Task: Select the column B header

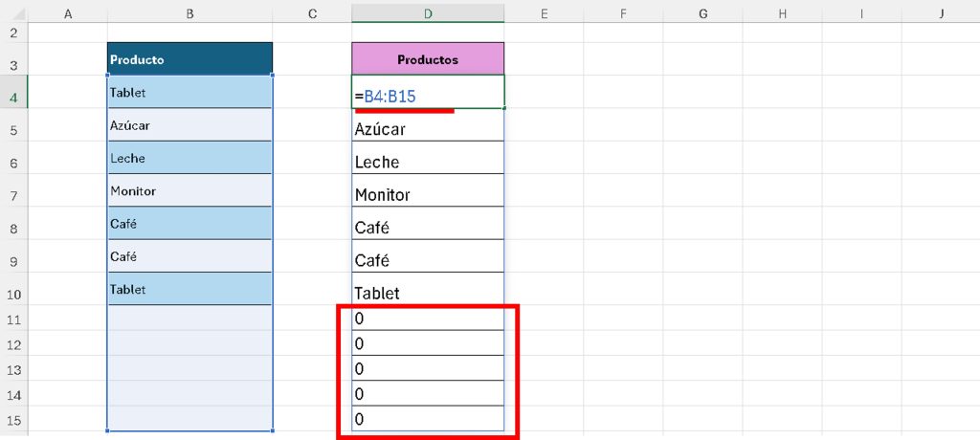Action: tap(189, 12)
